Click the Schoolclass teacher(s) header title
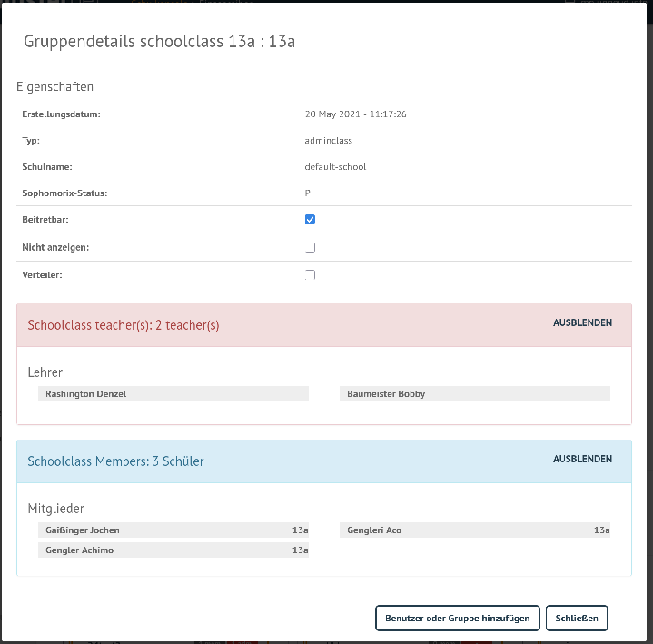653x644 pixels. point(124,325)
